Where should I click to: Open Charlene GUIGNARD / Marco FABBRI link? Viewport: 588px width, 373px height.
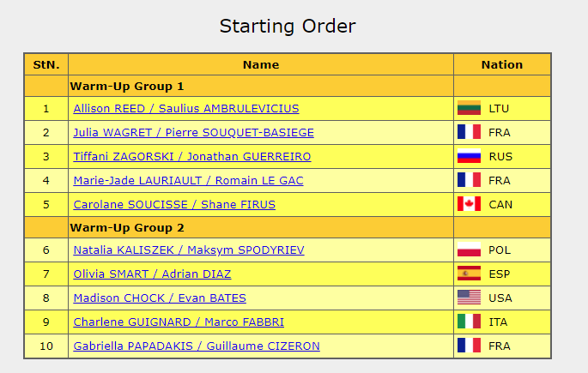(x=179, y=322)
